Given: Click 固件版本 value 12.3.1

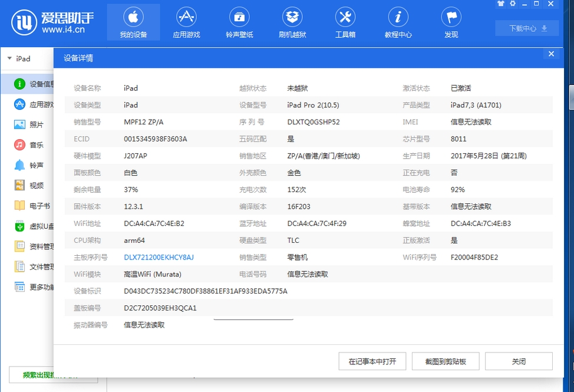Looking at the screenshot, I should coord(133,207).
